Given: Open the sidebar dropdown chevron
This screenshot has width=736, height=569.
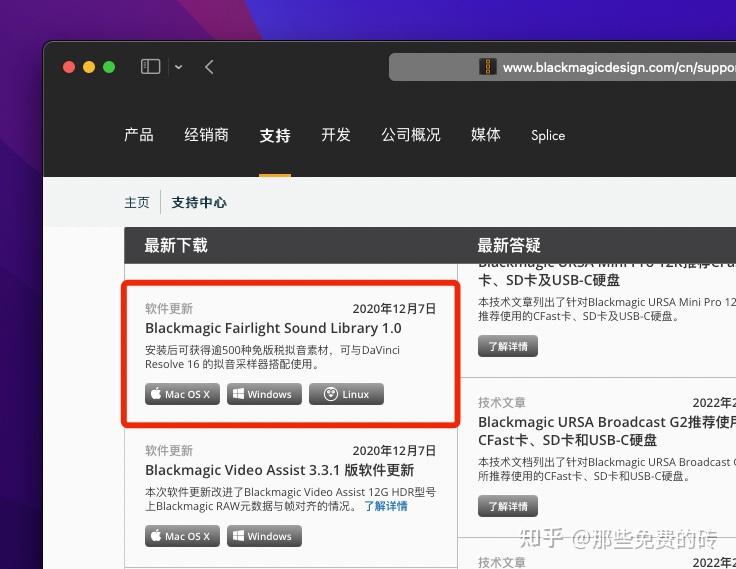Looking at the screenshot, I should [x=178, y=67].
